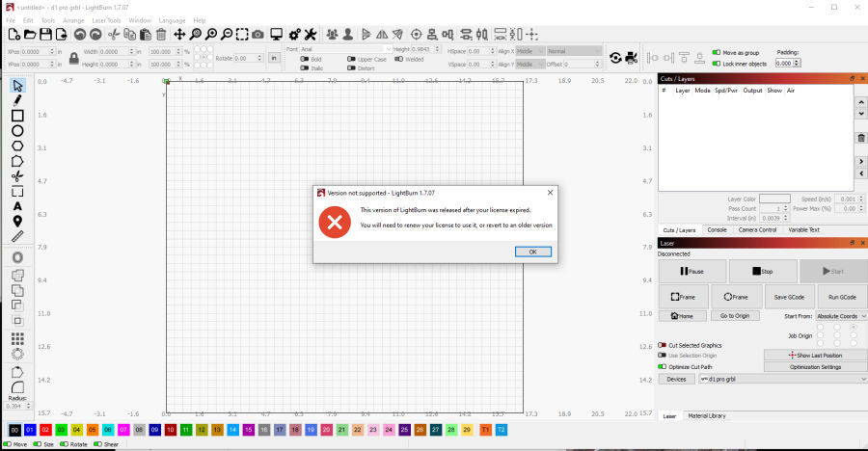
Task: Click the lock aspect ratio padlock
Action: 73,58
